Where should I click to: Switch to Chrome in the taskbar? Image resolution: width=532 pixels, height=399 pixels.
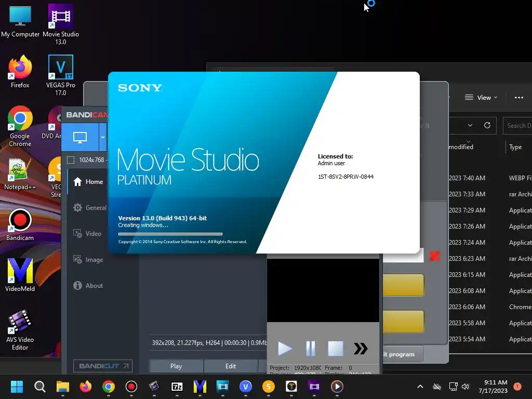109,387
